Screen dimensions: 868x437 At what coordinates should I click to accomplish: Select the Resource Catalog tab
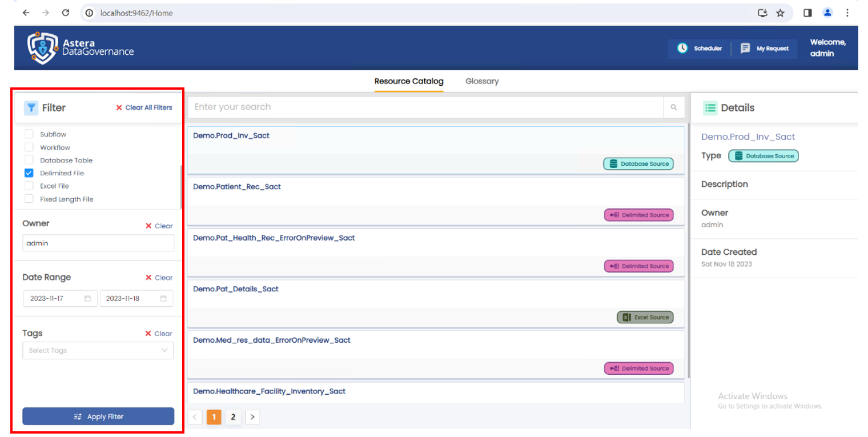click(x=409, y=81)
